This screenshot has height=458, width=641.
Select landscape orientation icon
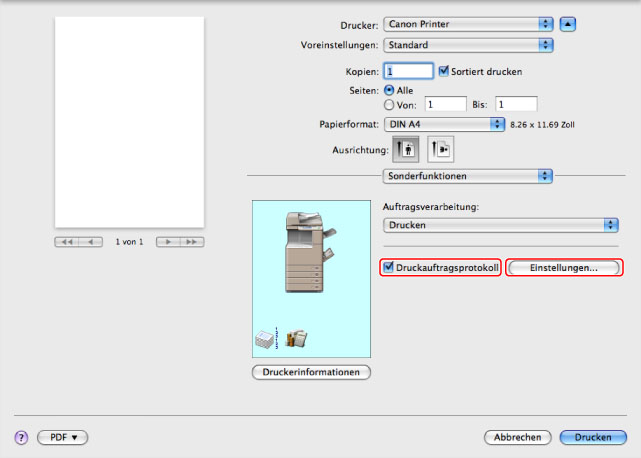(441, 149)
